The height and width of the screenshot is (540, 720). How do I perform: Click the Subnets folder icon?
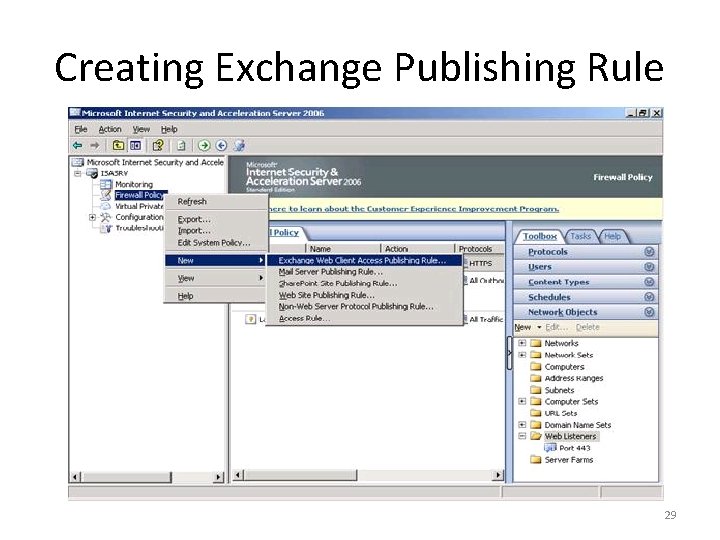click(535, 390)
